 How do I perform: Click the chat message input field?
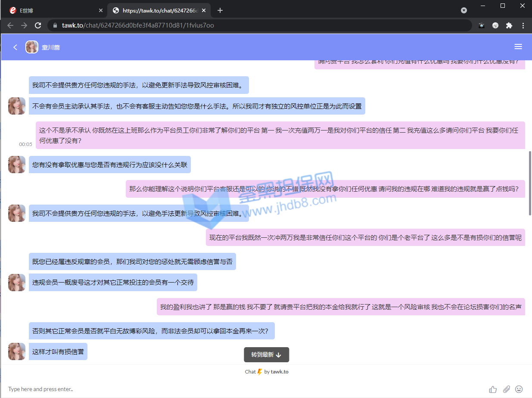(241, 389)
